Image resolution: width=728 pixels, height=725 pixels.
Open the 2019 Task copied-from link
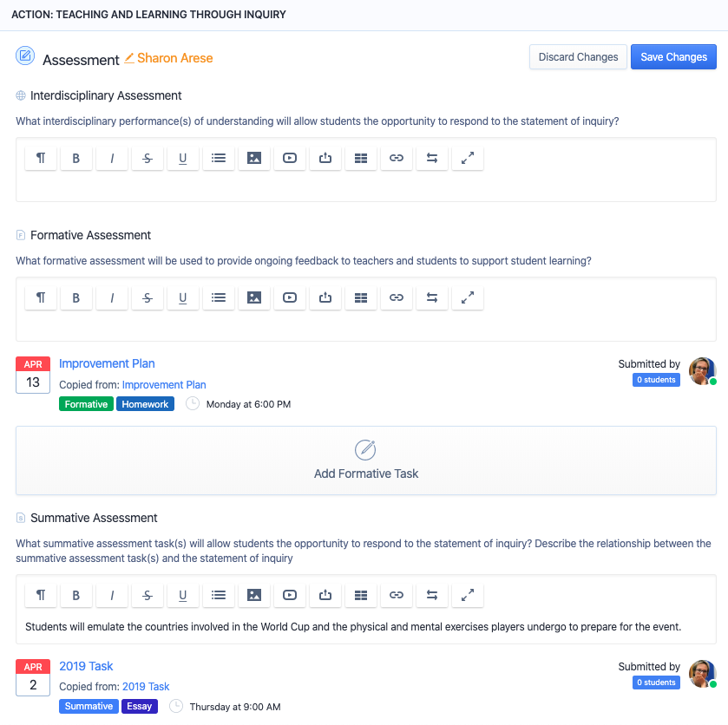[146, 686]
